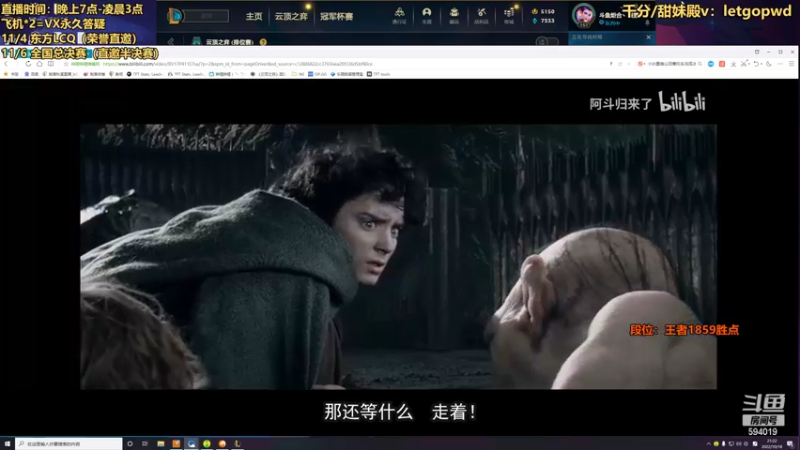Open the 冠军杯赛 tab

click(x=336, y=16)
